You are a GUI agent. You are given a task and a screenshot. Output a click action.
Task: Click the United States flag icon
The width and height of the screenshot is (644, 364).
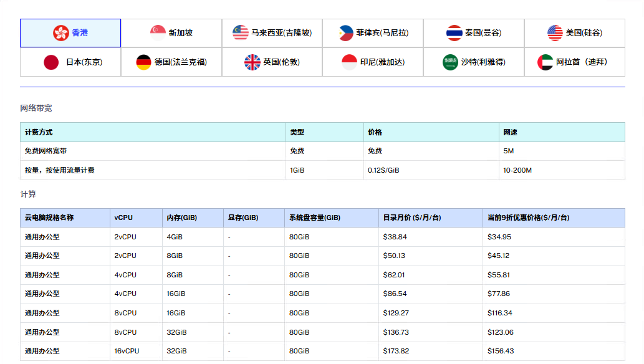coord(555,33)
